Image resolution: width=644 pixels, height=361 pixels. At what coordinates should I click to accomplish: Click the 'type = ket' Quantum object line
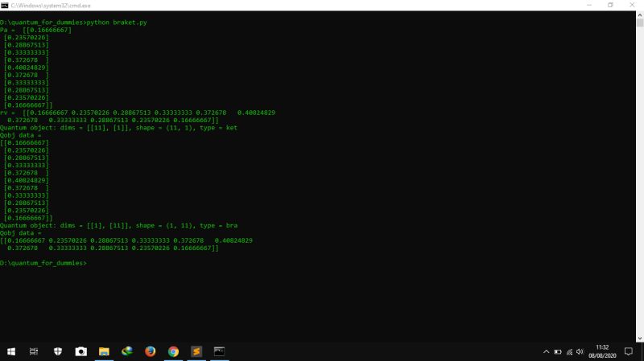tap(118, 128)
